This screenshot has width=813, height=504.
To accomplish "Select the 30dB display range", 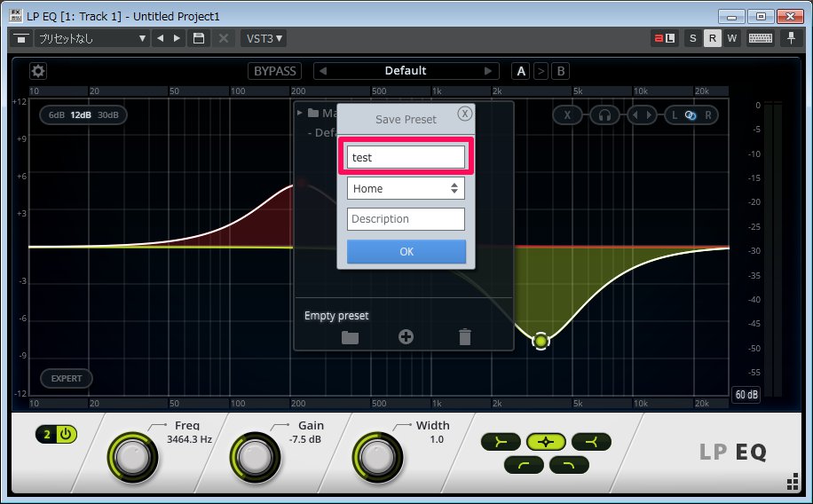I will (107, 114).
